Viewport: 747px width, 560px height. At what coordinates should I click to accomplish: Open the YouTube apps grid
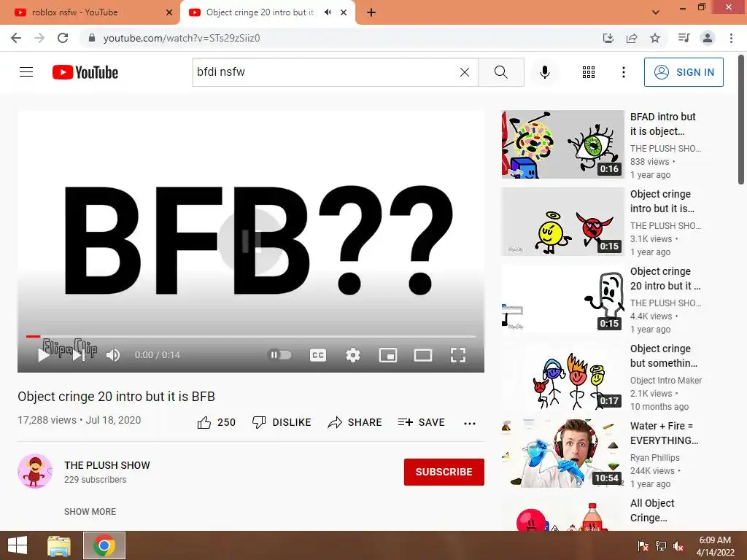pos(589,72)
